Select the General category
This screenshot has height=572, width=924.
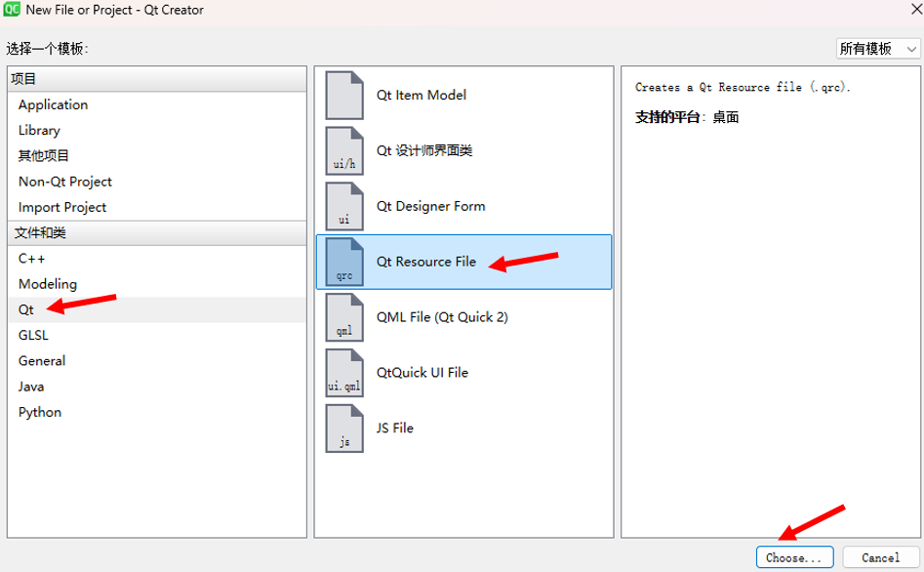[157, 361]
